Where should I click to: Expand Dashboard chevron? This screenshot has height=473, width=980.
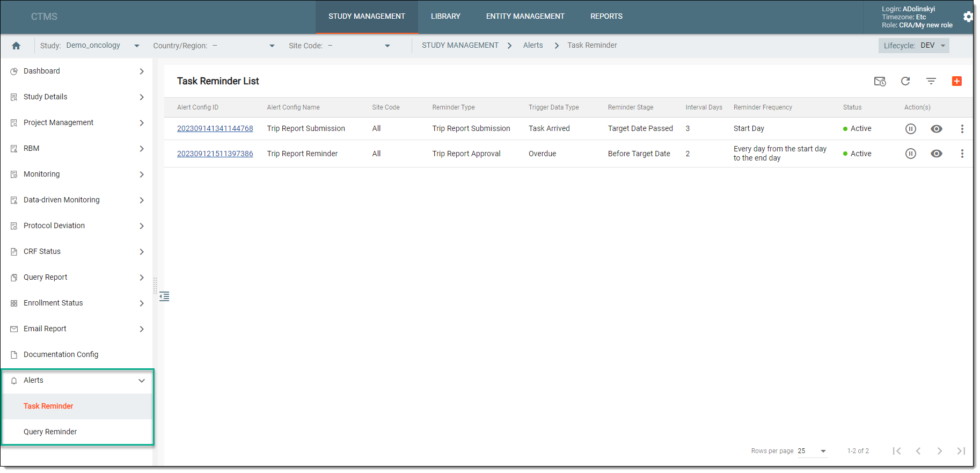coord(142,71)
